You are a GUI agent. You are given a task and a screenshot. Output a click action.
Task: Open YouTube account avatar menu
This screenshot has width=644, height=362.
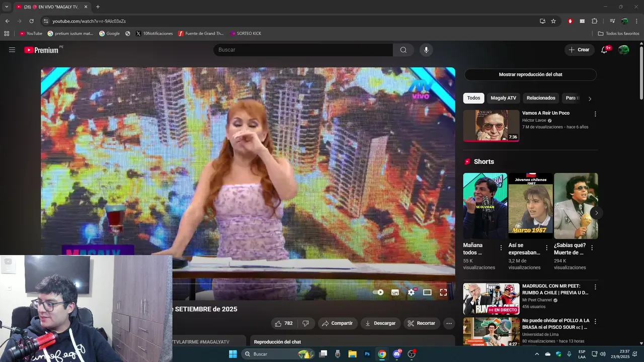[623, 50]
